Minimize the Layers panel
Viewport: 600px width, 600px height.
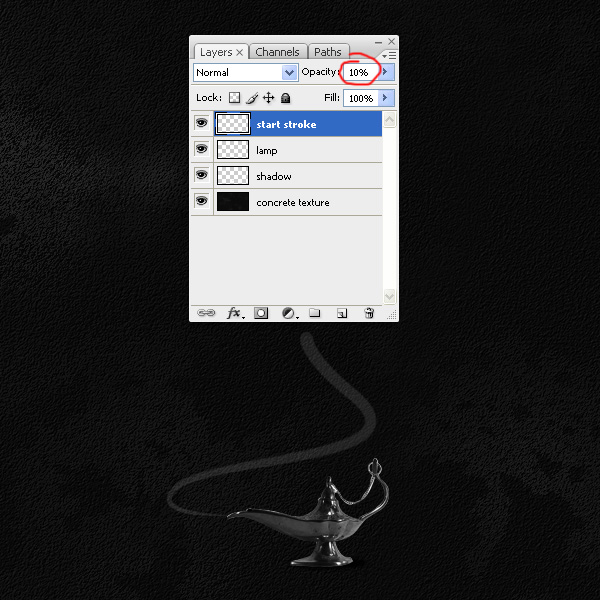(378, 42)
